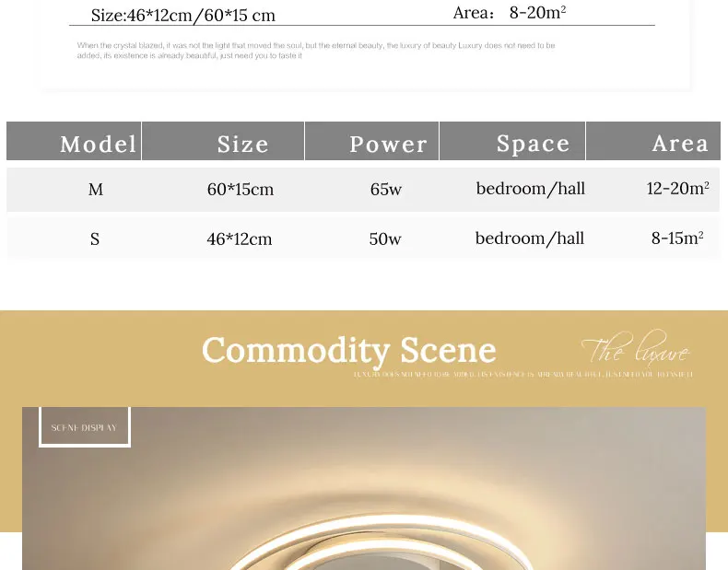Viewport: 728px width, 570px height.
Task: Select the S model cell
Action: (95, 239)
